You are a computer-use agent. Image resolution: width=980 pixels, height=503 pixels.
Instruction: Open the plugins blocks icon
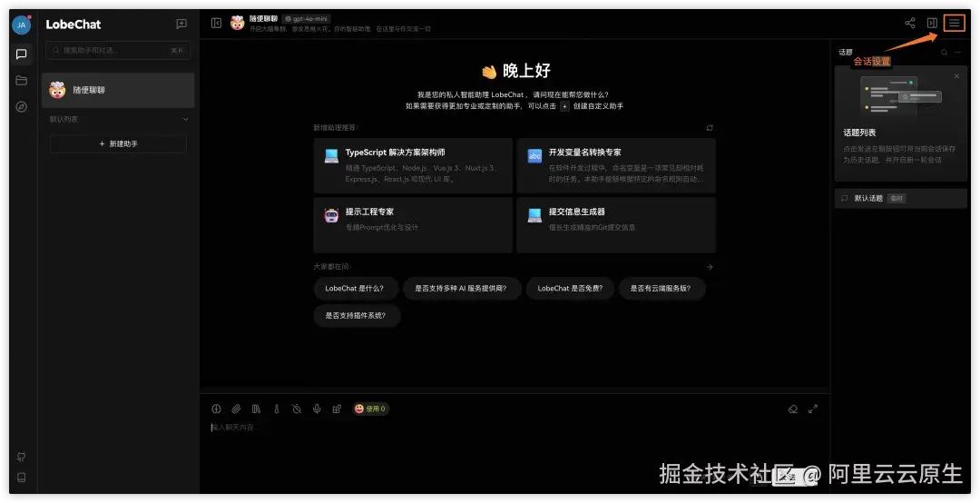click(x=337, y=409)
